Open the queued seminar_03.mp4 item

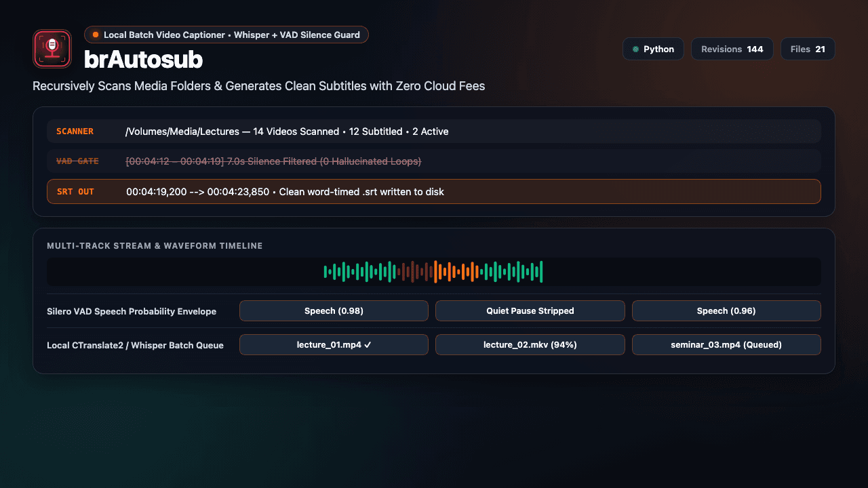point(726,345)
